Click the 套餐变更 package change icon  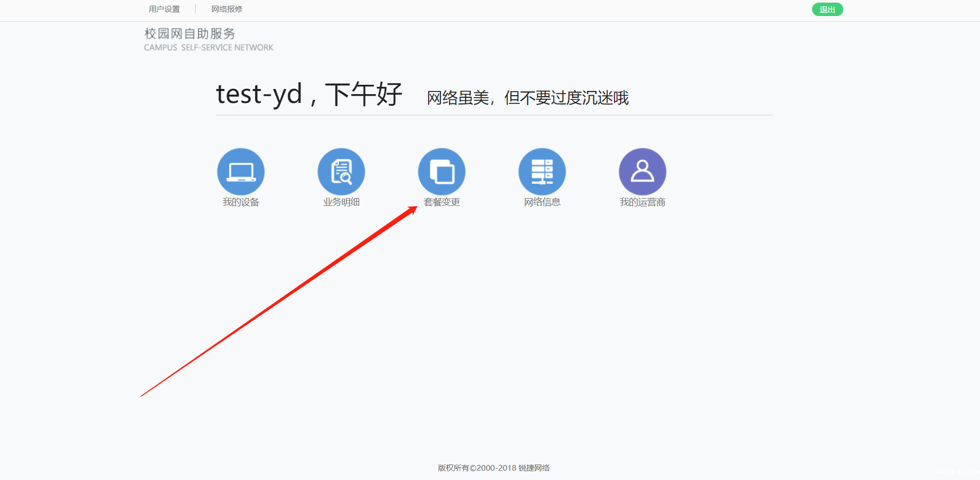pyautogui.click(x=442, y=172)
